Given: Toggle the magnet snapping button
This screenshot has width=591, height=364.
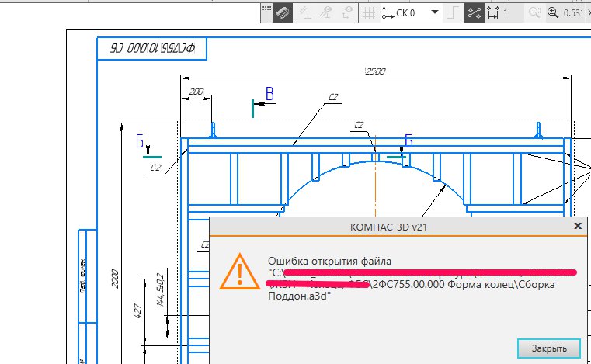Looking at the screenshot, I should click(283, 13).
